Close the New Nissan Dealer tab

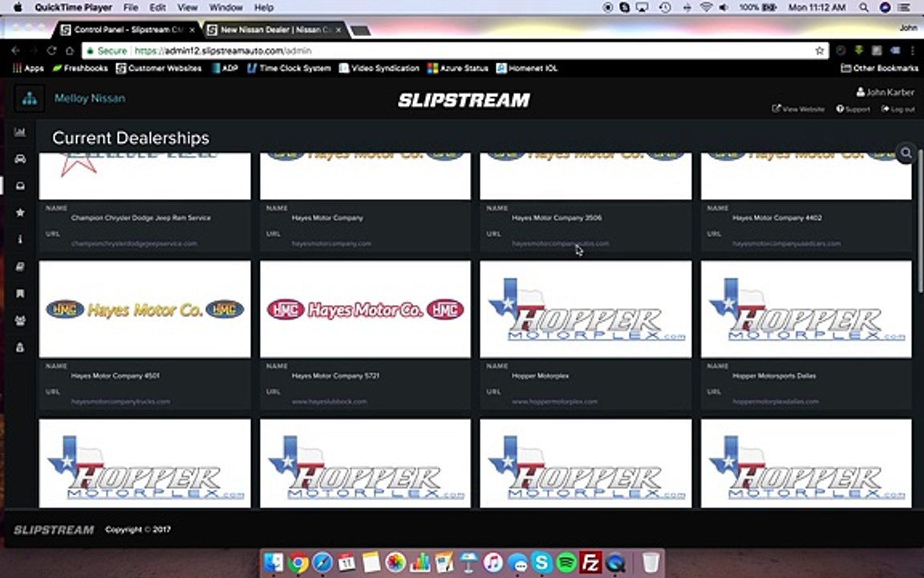pos(338,30)
